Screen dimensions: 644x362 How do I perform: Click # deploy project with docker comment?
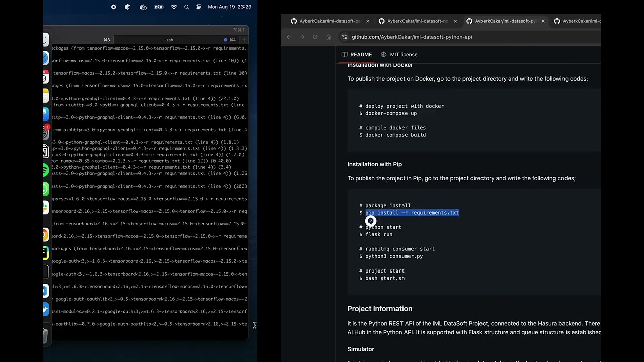click(x=401, y=106)
